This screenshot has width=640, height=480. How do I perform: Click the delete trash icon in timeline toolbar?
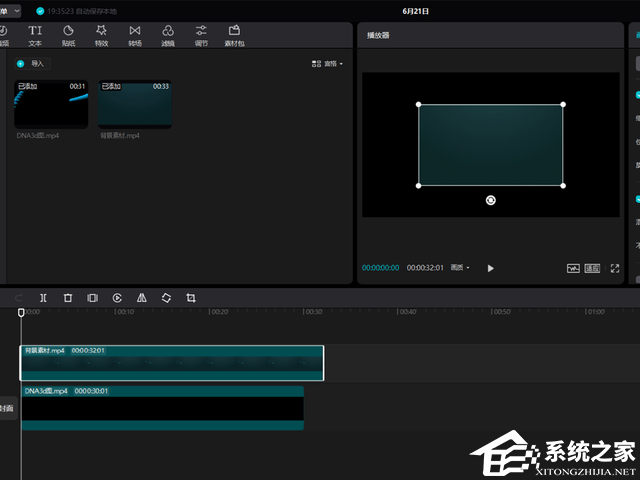point(68,298)
